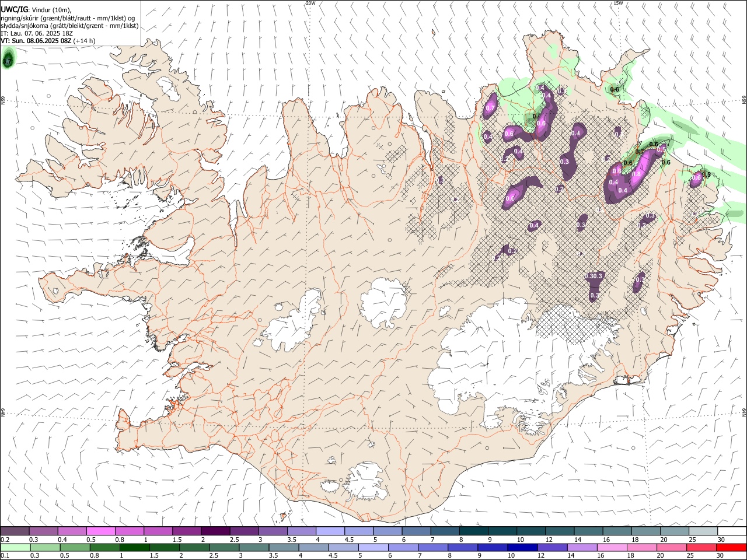Select the 'IT: Lau. 07. 06. 2025 18Z' line
747x560 pixels.
click(x=37, y=33)
